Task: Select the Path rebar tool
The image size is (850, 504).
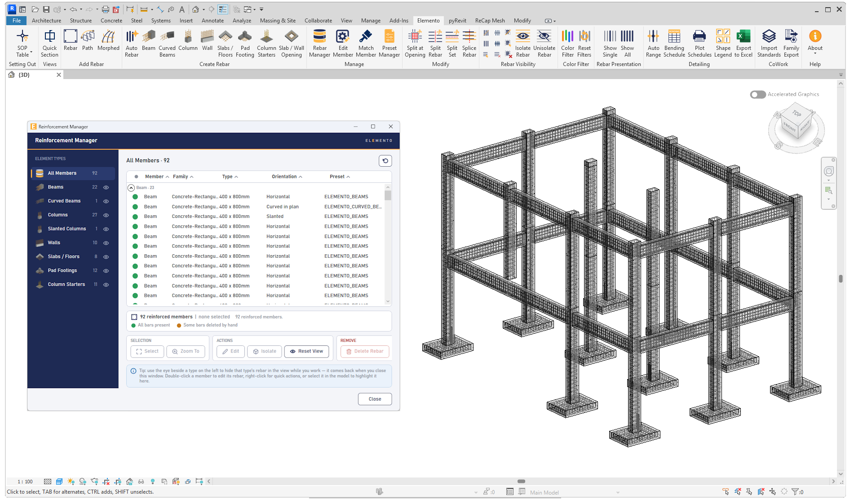Action: (88, 40)
